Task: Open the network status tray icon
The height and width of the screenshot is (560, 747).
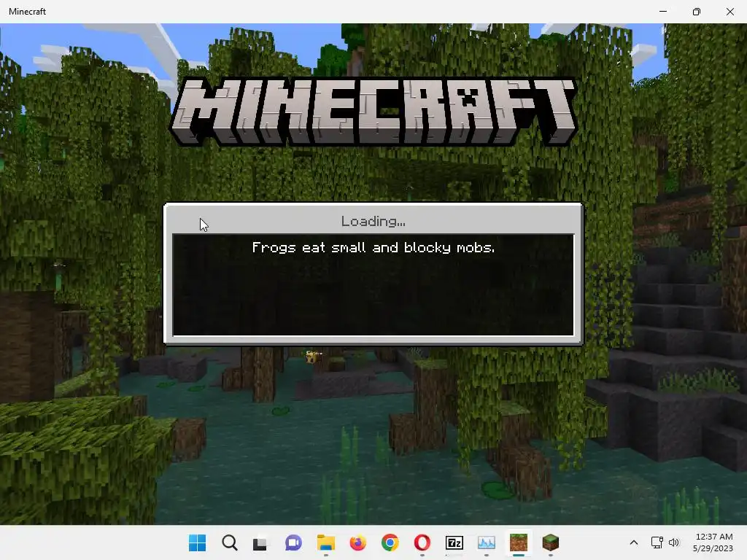Action: 657,542
